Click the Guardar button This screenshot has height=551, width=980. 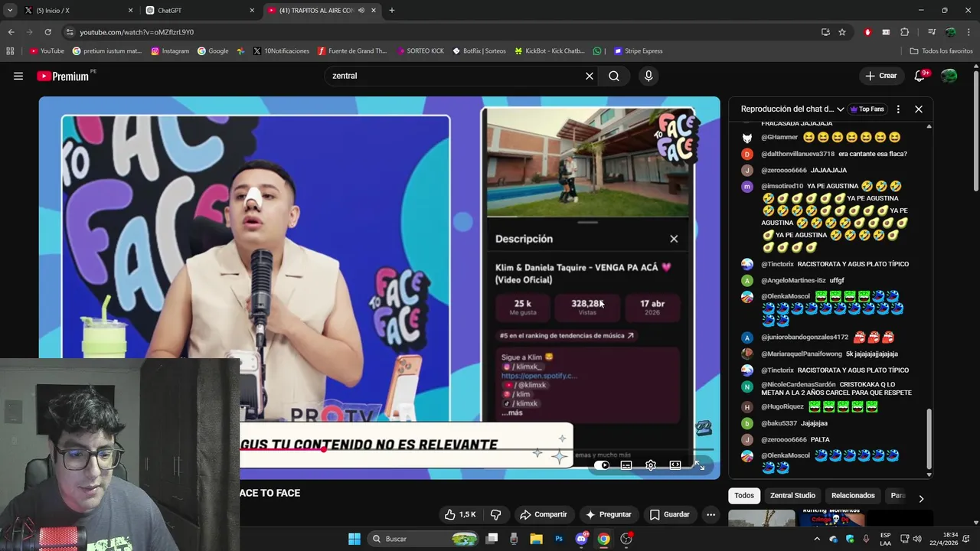pos(669,514)
